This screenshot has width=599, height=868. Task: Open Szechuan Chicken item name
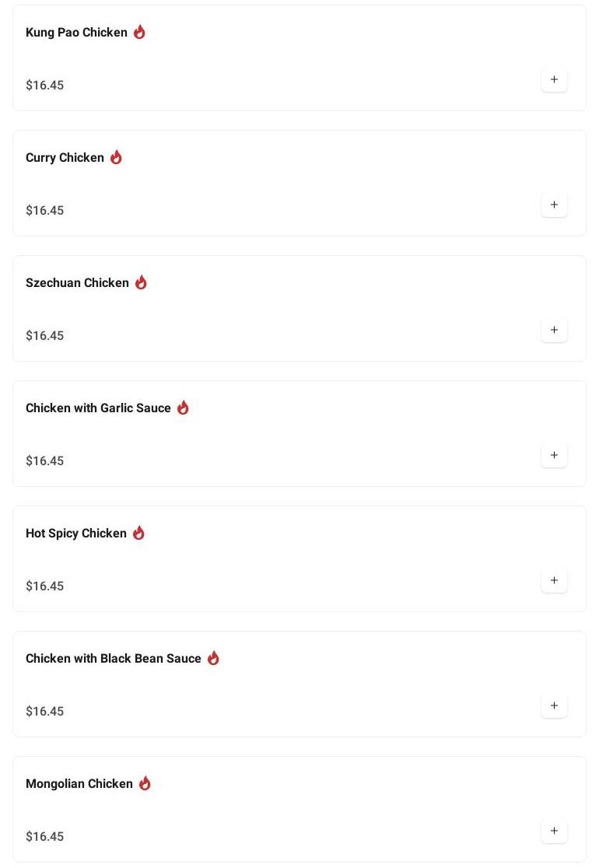point(77,283)
